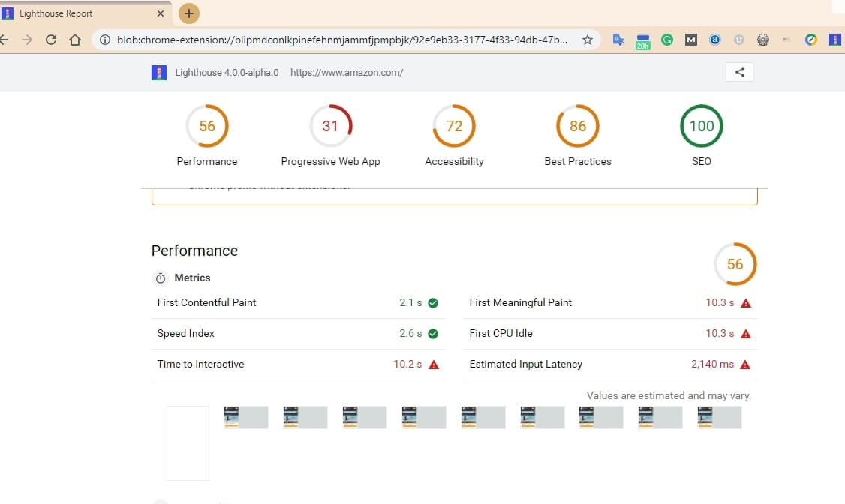Viewport: 845px width, 504px height.
Task: Click the last filmstrip screenshot thumbnail
Action: click(720, 417)
